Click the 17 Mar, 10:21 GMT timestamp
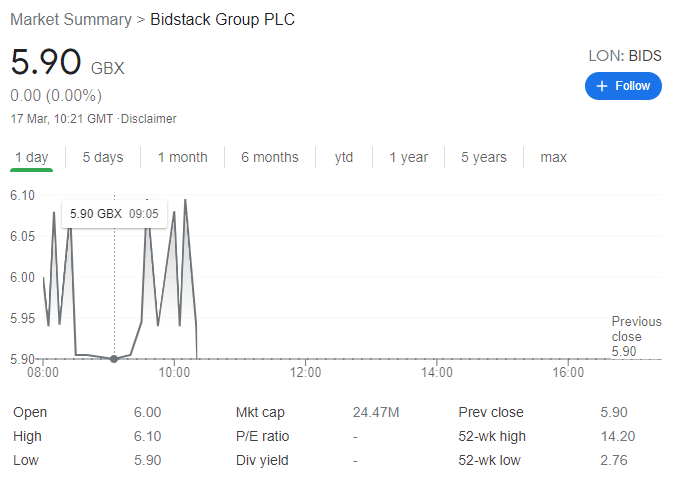 tap(62, 119)
